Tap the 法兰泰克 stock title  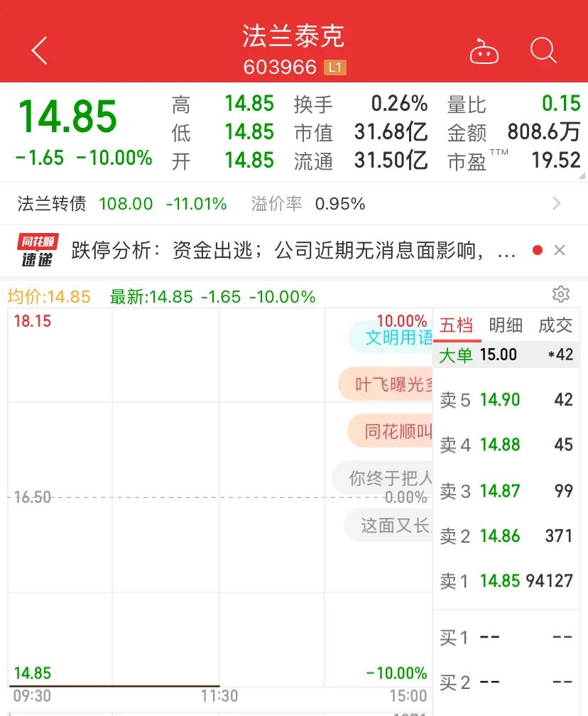[x=293, y=36]
